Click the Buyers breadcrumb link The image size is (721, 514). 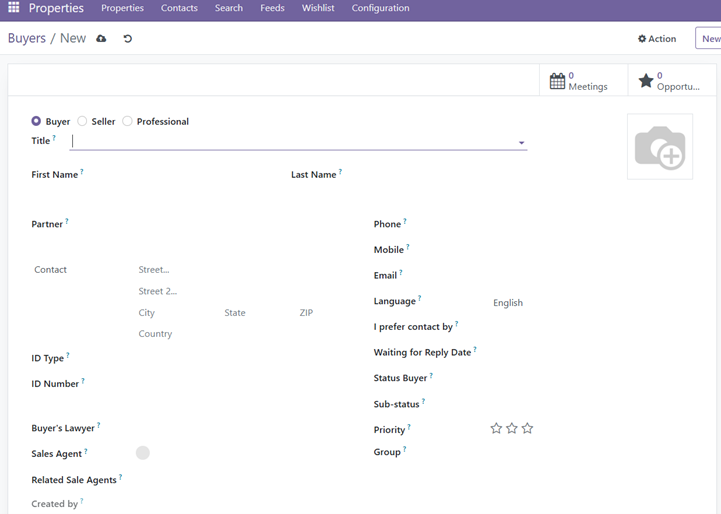(x=26, y=38)
